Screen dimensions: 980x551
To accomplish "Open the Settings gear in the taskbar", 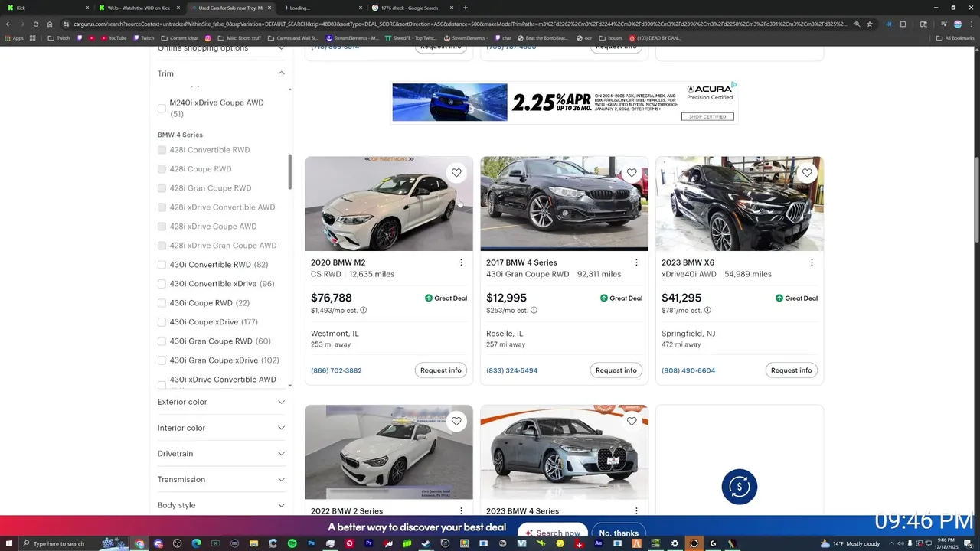I will [x=675, y=543].
